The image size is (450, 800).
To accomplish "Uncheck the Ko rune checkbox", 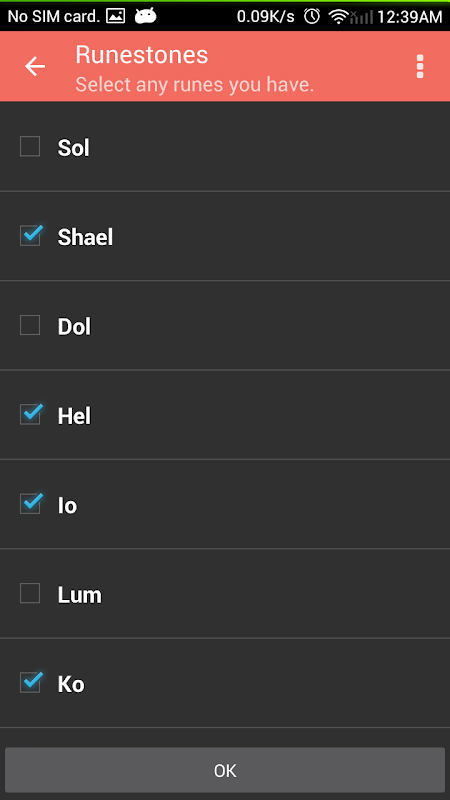I will (x=30, y=683).
